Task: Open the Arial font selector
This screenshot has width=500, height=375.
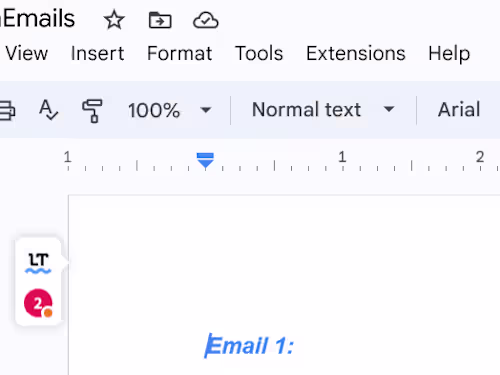Action: (459, 109)
